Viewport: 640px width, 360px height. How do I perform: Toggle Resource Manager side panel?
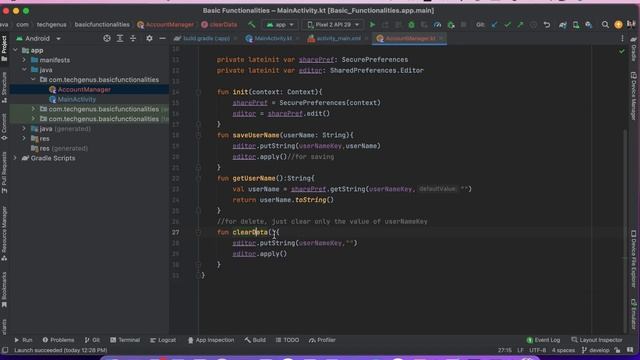(x=4, y=233)
